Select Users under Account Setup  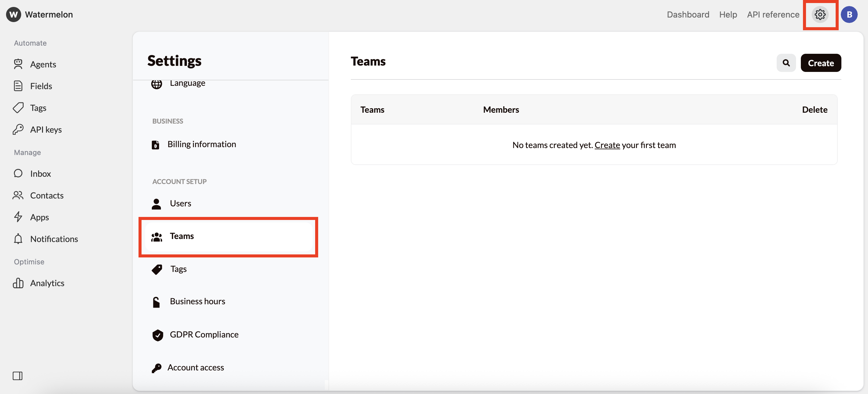[180, 203]
